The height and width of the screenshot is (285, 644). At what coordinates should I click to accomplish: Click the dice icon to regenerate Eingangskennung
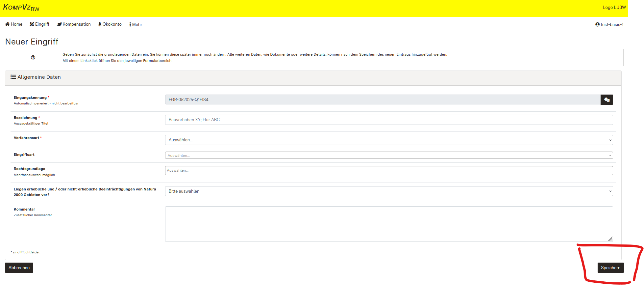(607, 100)
